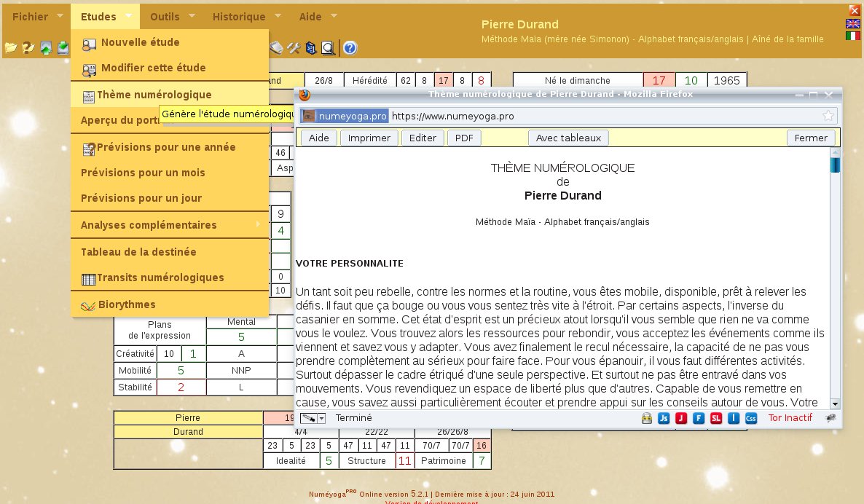Viewport: 864px width, 504px height.
Task: Click the Idealité cell in bottom table
Action: [291, 460]
